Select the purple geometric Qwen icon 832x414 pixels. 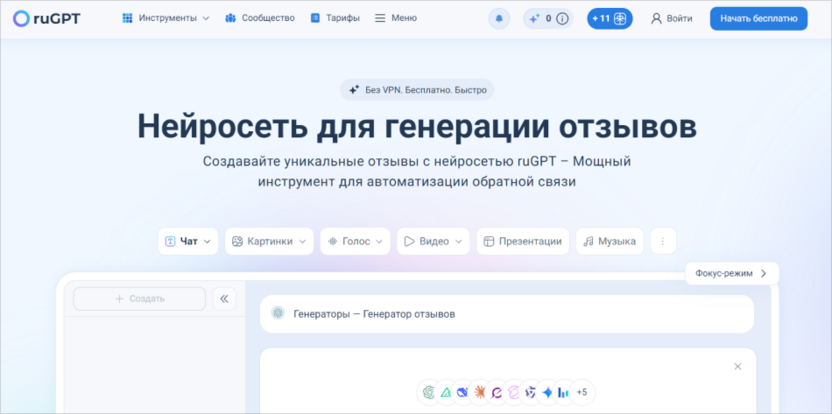point(531,392)
